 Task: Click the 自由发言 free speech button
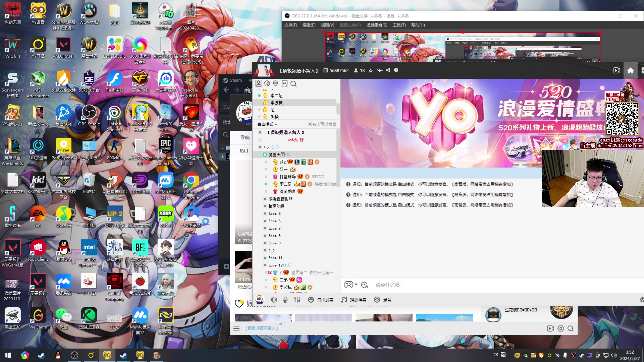point(321,300)
